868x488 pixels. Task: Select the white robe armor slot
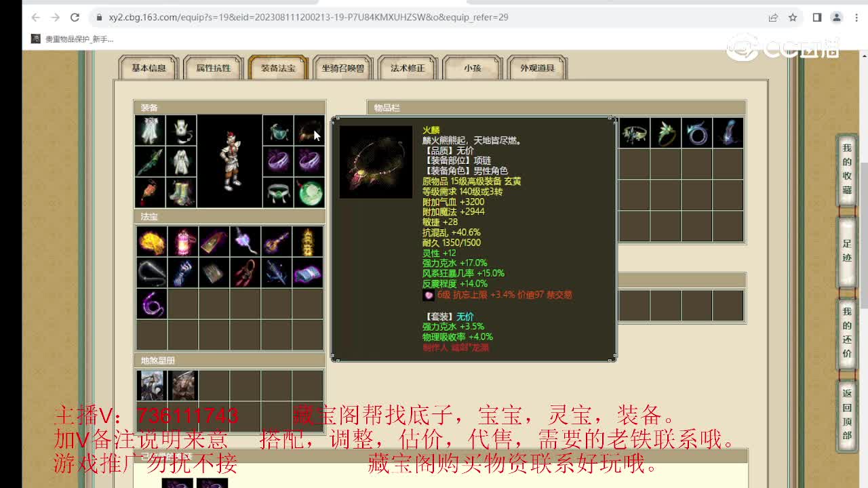(x=181, y=161)
